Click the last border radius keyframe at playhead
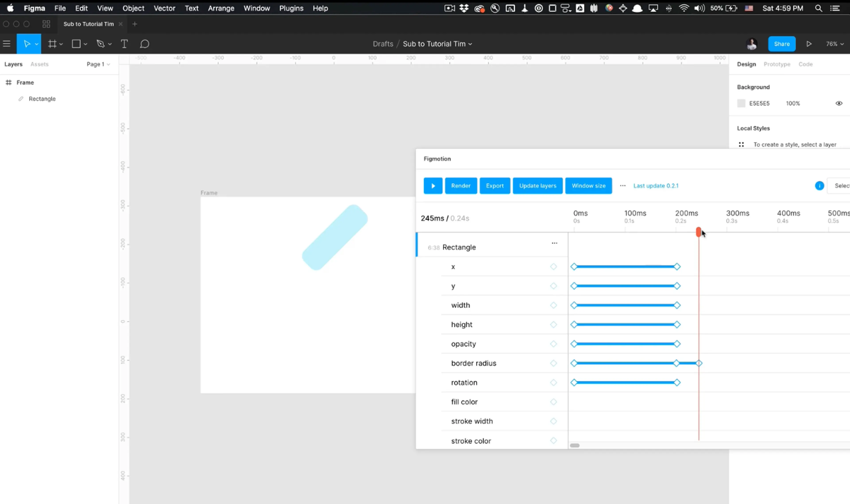The width and height of the screenshot is (850, 504). tap(699, 363)
